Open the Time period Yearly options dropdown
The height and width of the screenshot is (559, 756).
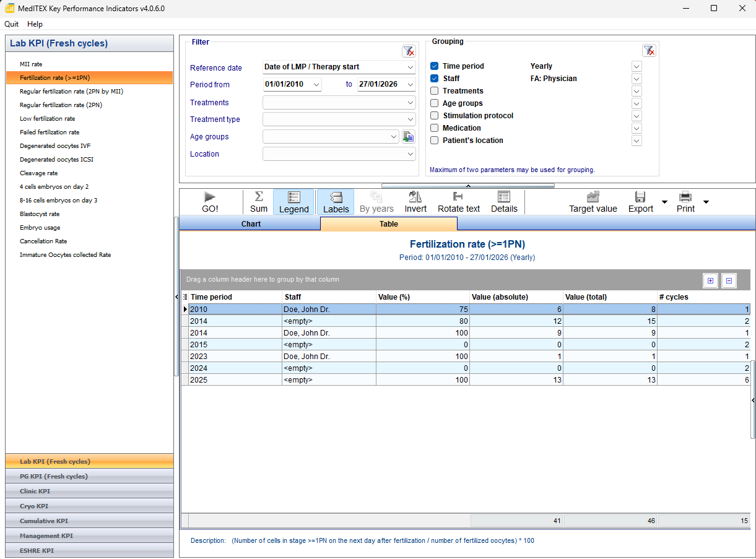[637, 66]
